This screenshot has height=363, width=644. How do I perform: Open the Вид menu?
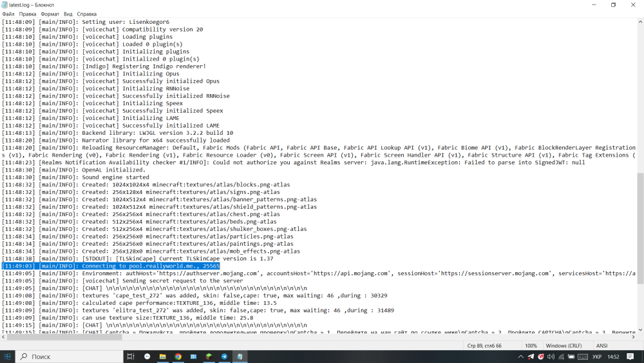pos(68,14)
